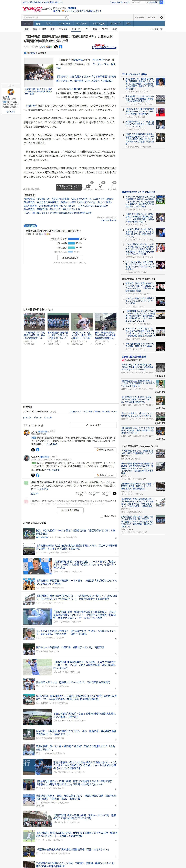Share ゴジキ's comment on Facebook
The width and height of the screenshot is (186, 868).
pyautogui.click(x=38, y=449)
